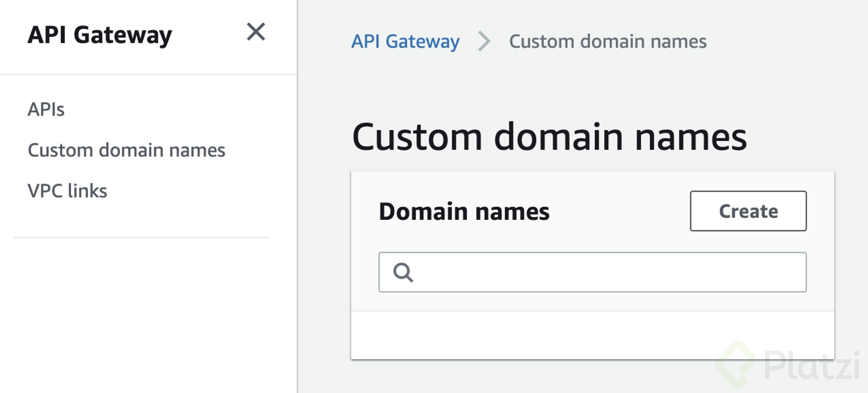Click the Custom domain names page heading

coord(549,137)
